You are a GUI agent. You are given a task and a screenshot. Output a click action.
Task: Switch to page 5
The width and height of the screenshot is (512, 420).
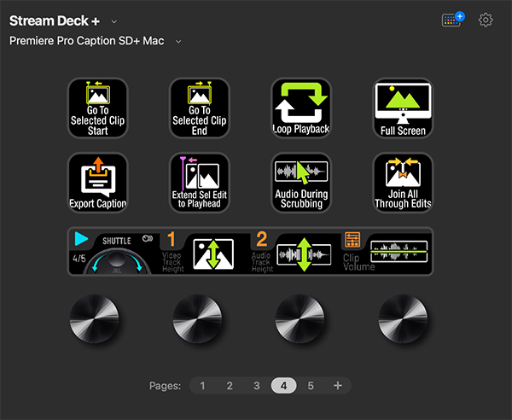coord(311,386)
